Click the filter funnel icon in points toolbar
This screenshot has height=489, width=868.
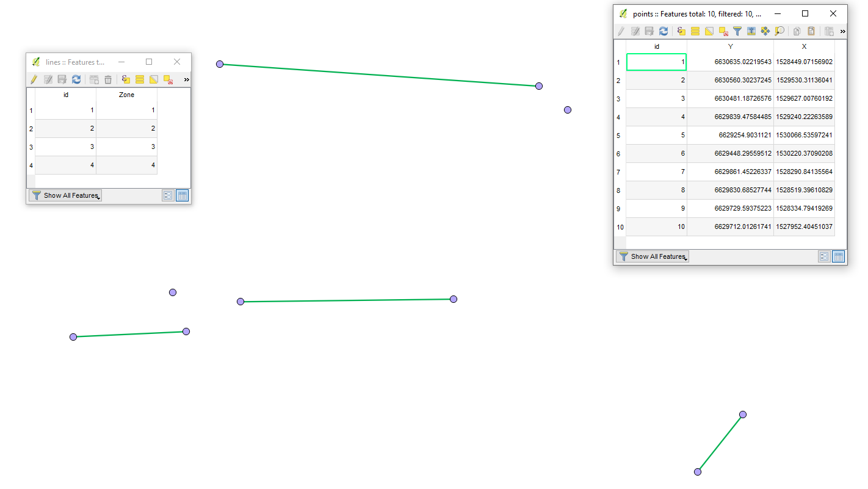(737, 31)
